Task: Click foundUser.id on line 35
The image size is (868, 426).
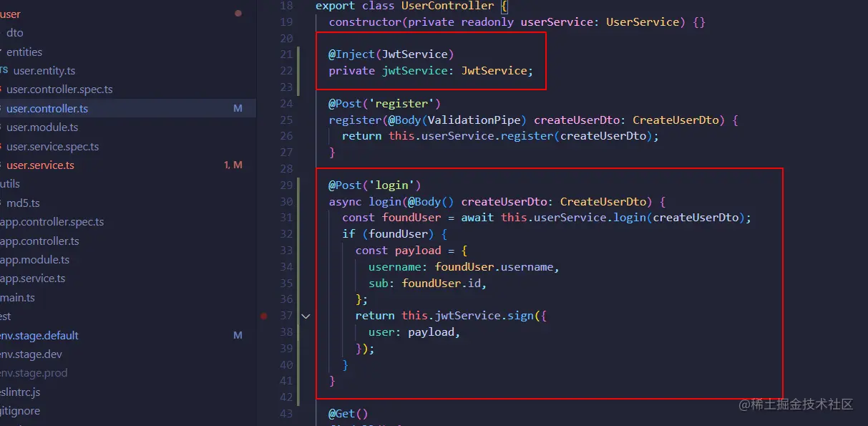Action: [x=441, y=284]
